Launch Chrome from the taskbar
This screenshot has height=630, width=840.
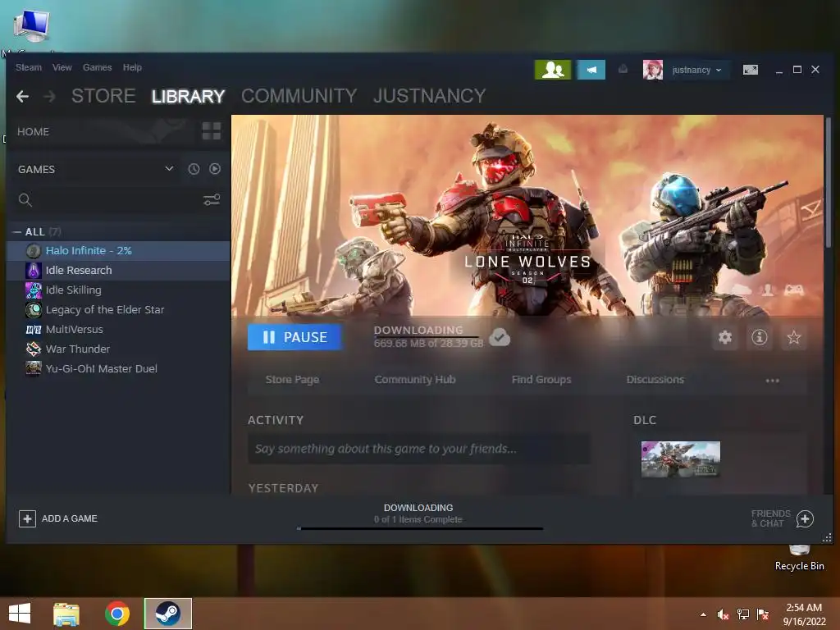[x=117, y=614]
